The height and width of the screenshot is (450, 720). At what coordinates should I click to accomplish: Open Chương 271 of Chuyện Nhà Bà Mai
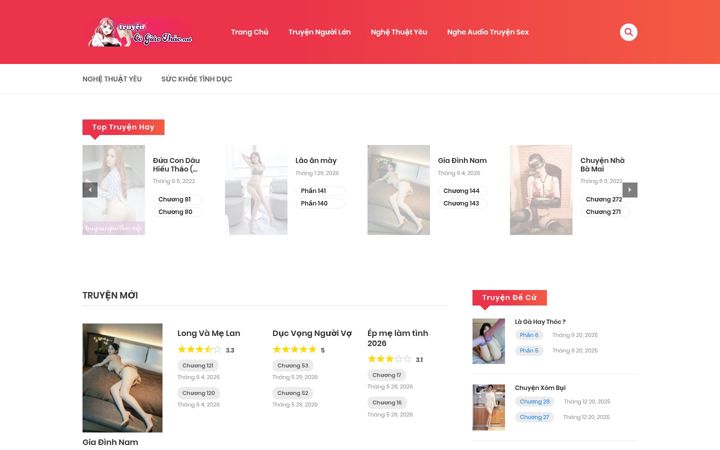tap(603, 212)
